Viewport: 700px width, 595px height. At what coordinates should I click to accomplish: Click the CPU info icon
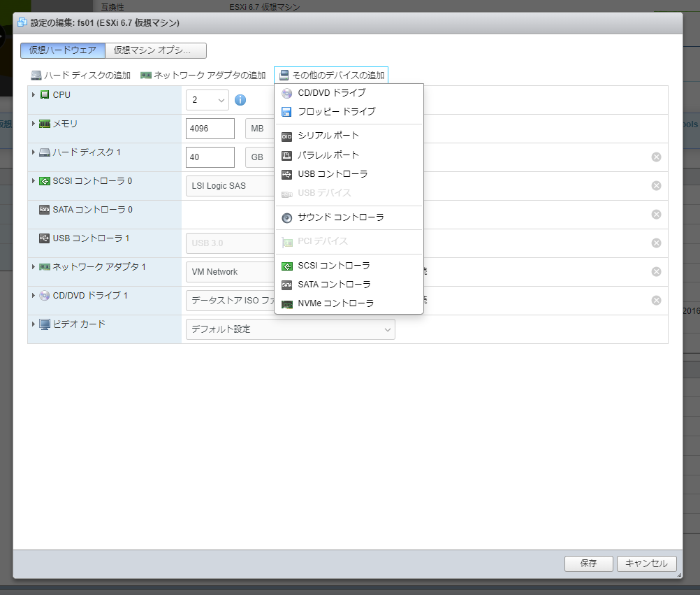240,100
